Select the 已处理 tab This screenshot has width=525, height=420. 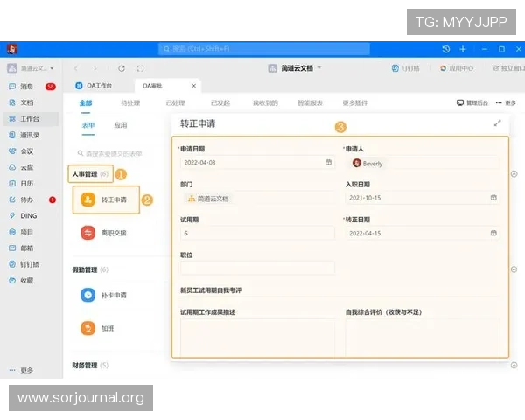pos(176,103)
